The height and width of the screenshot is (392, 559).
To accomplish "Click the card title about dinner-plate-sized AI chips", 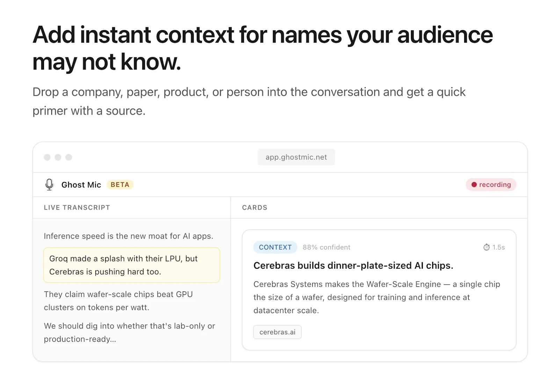I will 353,266.
